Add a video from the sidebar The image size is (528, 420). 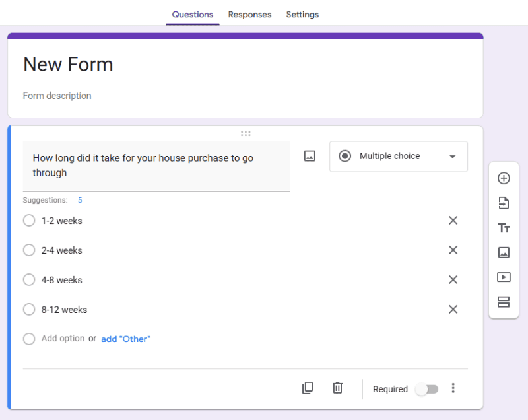(504, 277)
